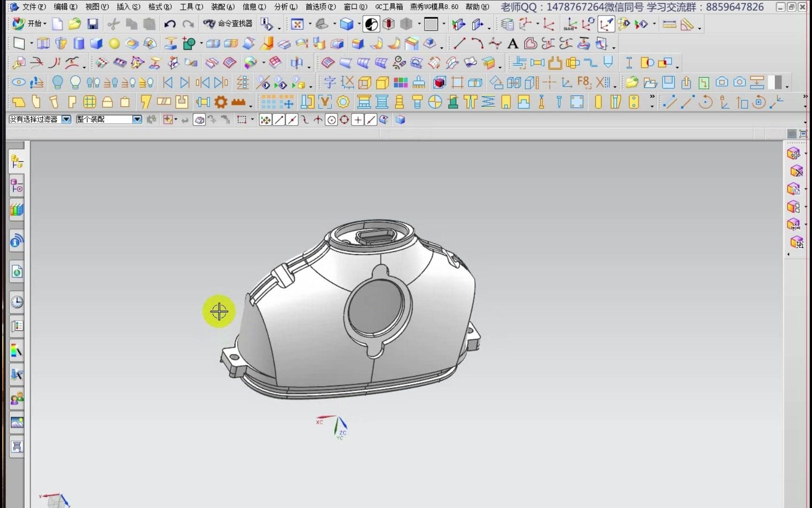The image size is (812, 508).
Task: Open the selection filter dropdown
Action: (x=66, y=119)
